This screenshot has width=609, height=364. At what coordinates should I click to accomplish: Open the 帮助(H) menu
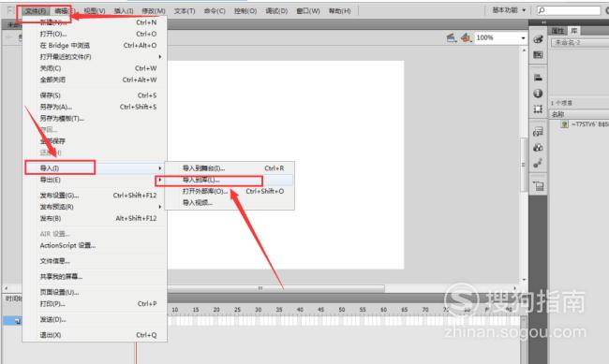[339, 11]
